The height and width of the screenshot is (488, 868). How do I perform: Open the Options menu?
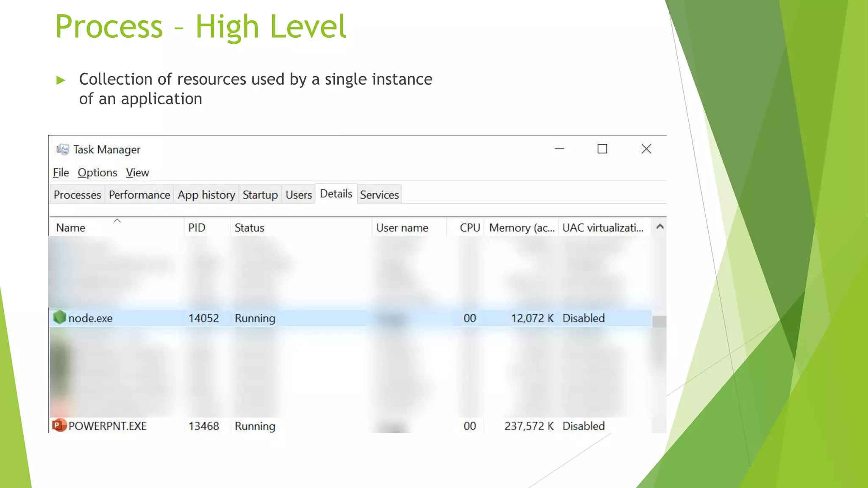tap(97, 173)
